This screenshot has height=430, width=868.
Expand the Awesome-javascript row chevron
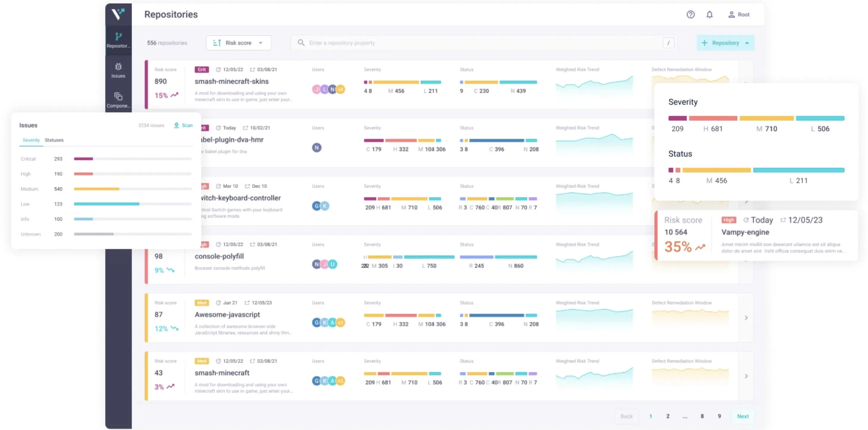click(746, 318)
